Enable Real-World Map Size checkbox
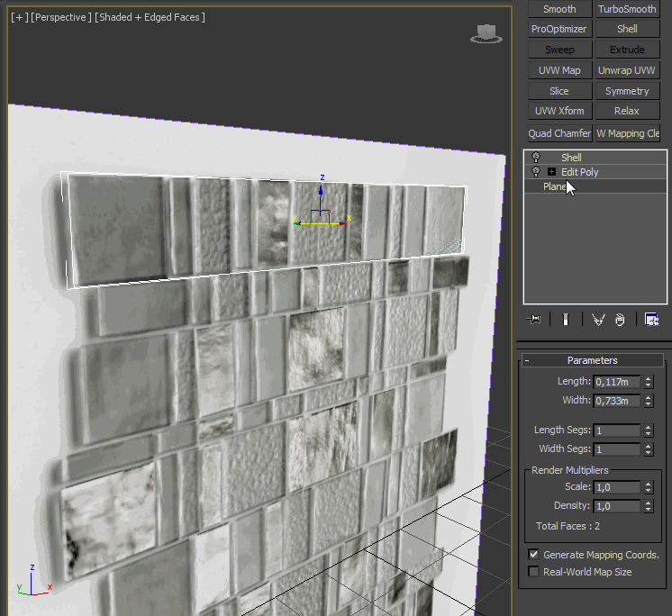The height and width of the screenshot is (616, 672). [x=534, y=572]
